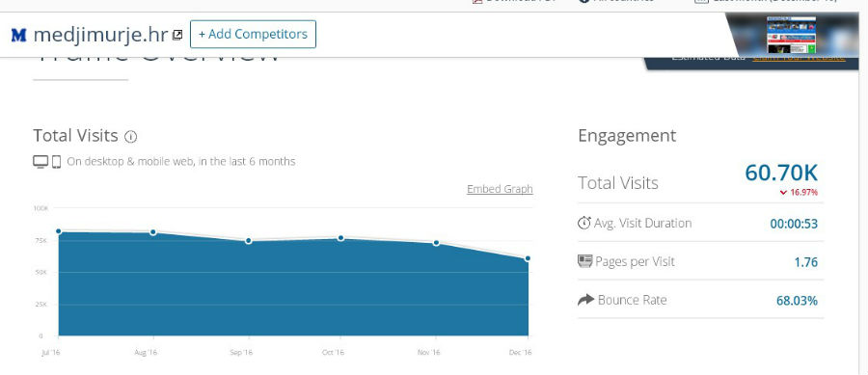The height and width of the screenshot is (375, 868).
Task: Click the pages icon beside Pages per Visit
Action: coord(584,261)
